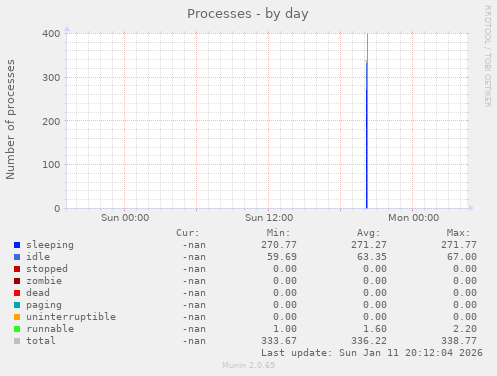Click the 'Max:' column header
The width and height of the screenshot is (497, 376).
[x=458, y=233]
